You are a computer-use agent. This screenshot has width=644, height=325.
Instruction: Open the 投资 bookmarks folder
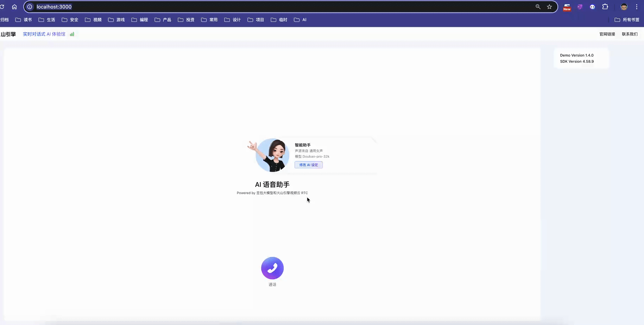pos(186,20)
